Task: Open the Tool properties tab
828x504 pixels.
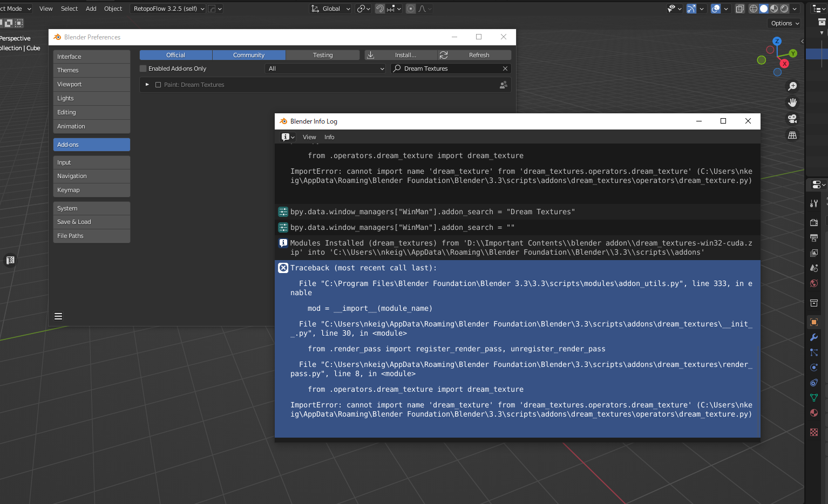Action: (814, 203)
